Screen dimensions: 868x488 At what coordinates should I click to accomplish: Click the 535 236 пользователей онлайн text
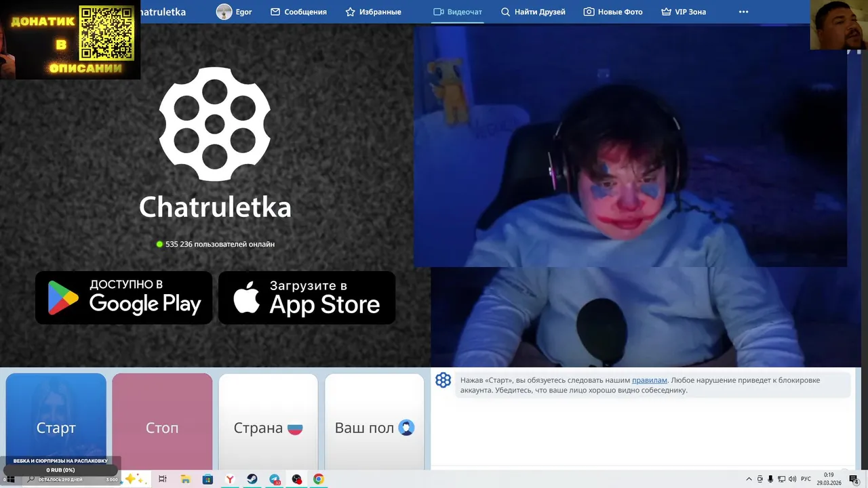[x=220, y=244]
